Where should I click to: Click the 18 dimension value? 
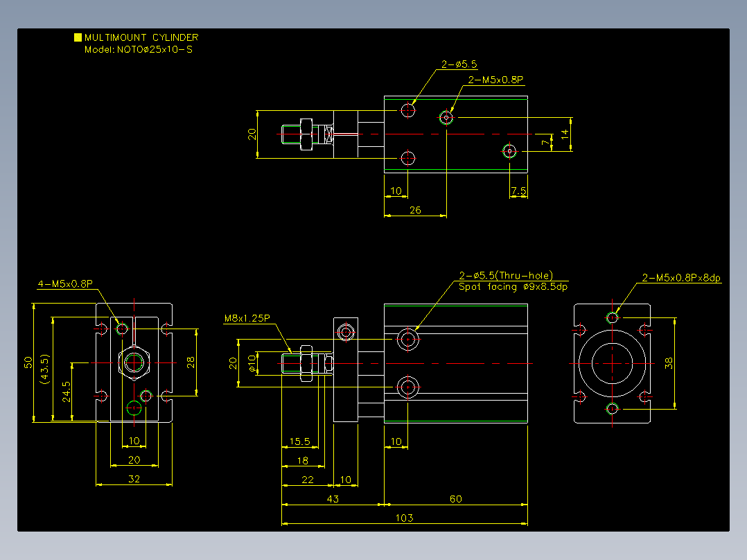click(x=303, y=461)
